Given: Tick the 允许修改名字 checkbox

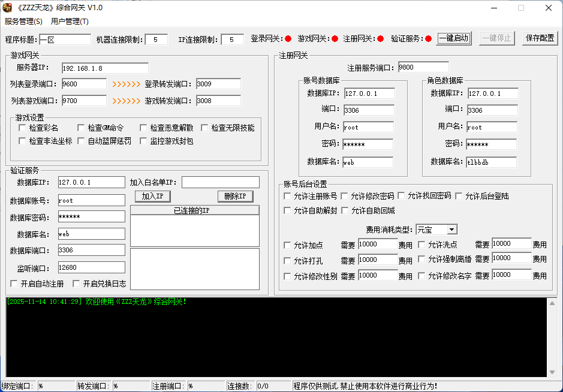Looking at the screenshot, I should pyautogui.click(x=422, y=276).
